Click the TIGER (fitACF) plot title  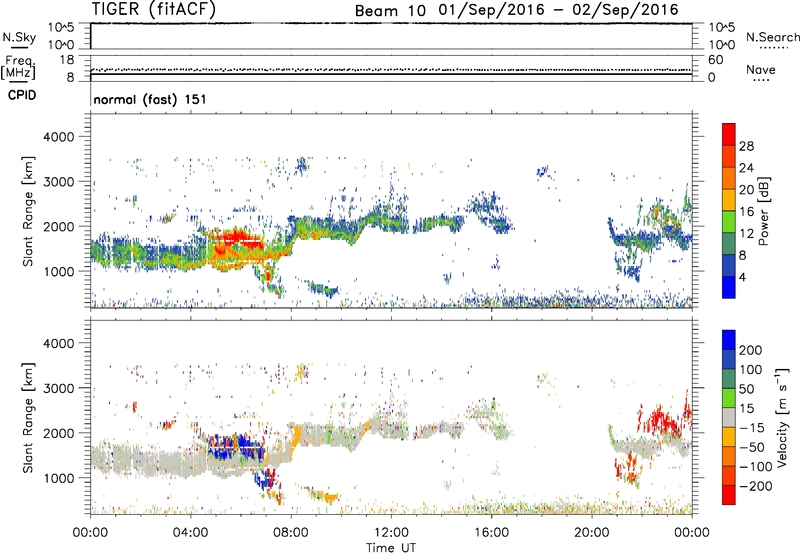pos(154,9)
